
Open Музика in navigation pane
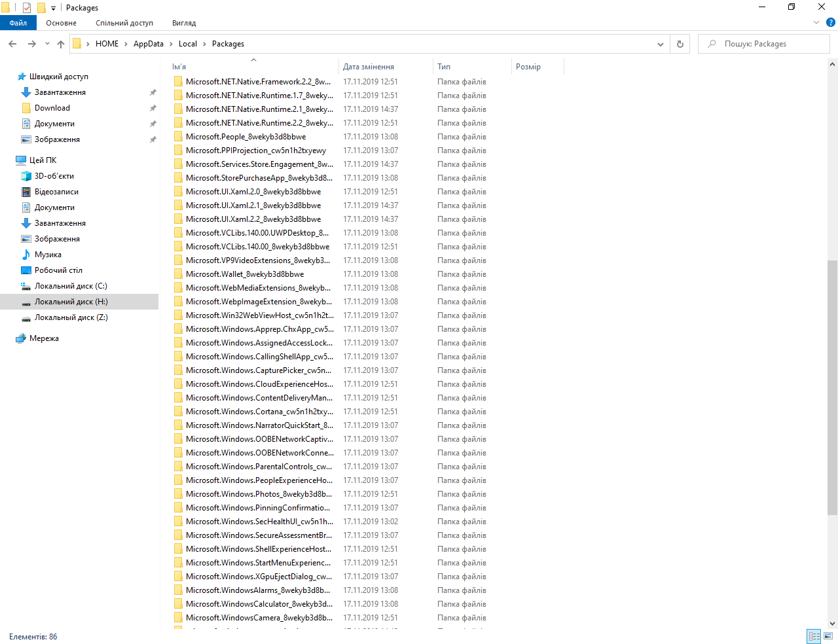(48, 255)
